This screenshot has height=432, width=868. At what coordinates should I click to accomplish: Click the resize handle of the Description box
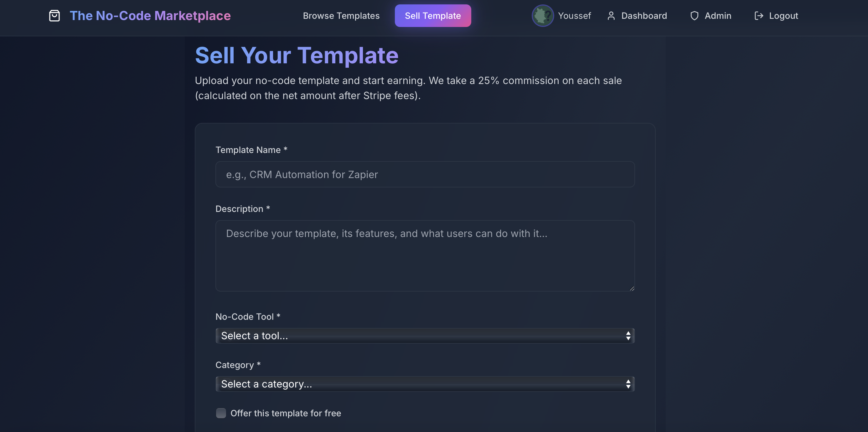632,288
